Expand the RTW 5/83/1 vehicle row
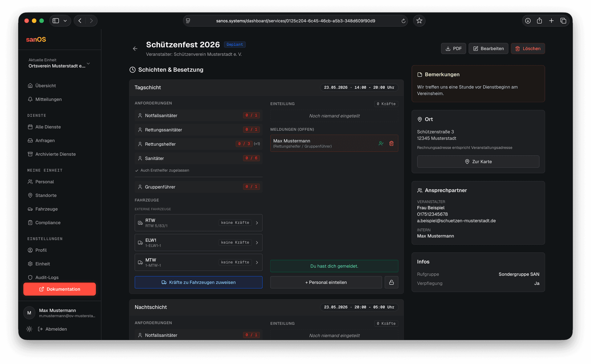 (x=257, y=223)
